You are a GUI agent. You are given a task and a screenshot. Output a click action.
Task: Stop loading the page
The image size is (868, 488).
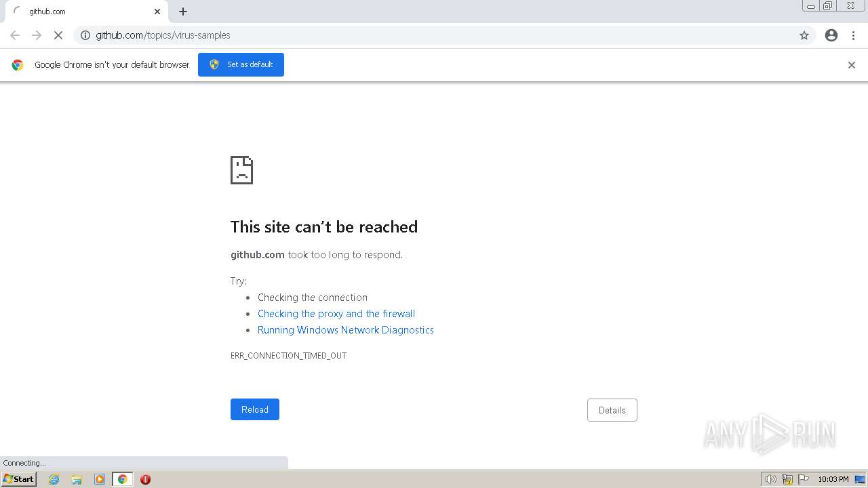point(58,35)
